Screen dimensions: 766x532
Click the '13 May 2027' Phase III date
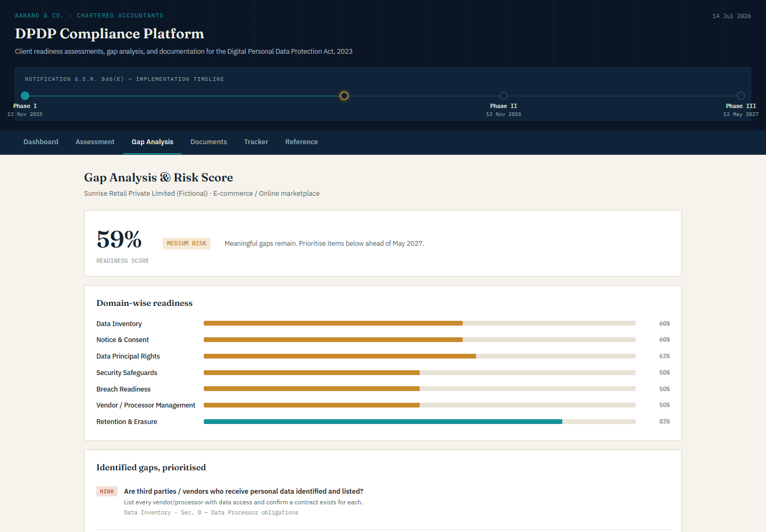point(741,114)
